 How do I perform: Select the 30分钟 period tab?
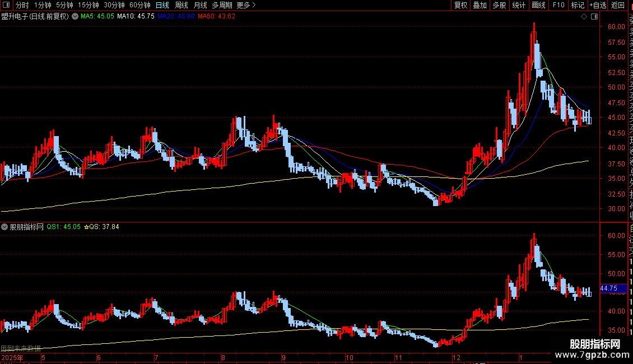click(x=114, y=5)
